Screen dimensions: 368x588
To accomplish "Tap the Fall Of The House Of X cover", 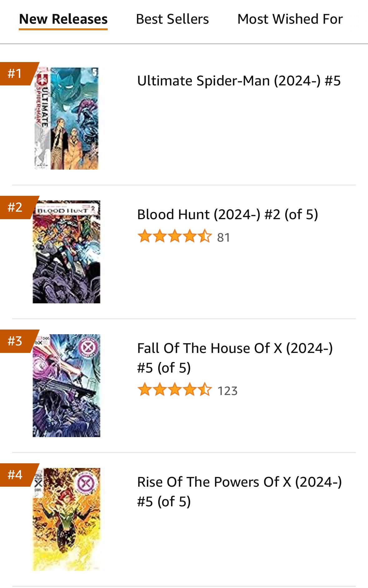I will pos(66,386).
